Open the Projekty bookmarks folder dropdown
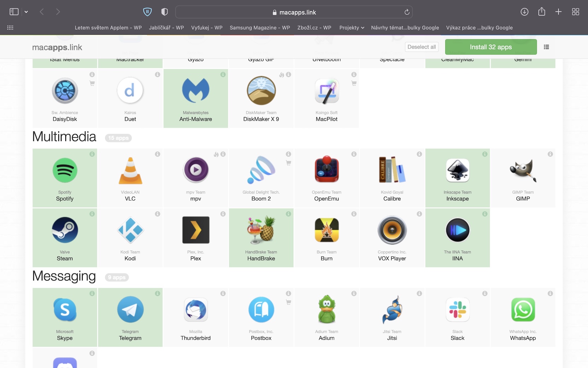The height and width of the screenshot is (368, 588). (x=352, y=28)
